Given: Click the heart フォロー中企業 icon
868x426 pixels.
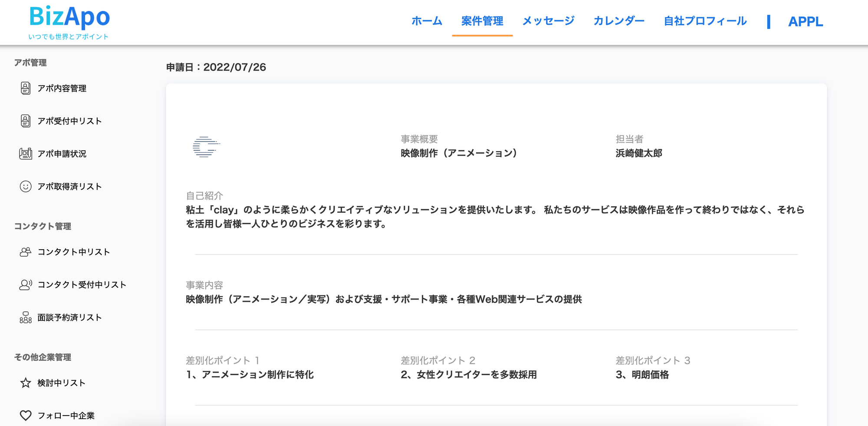Looking at the screenshot, I should tap(26, 416).
